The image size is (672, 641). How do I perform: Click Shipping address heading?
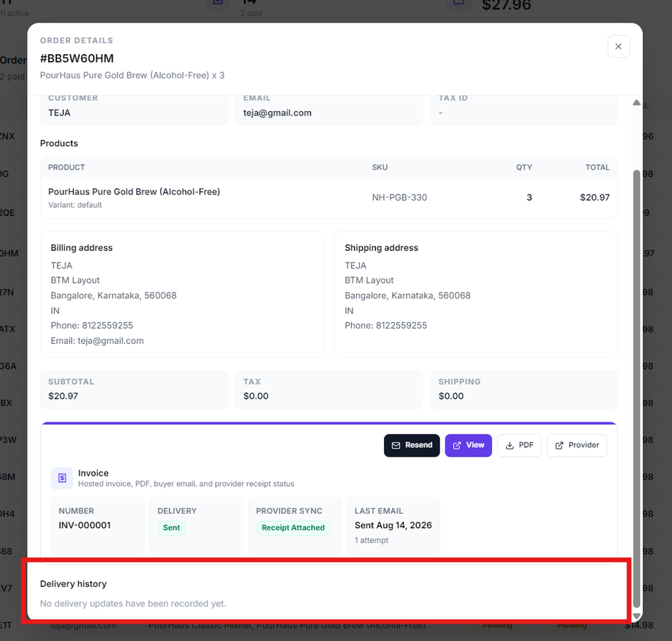point(381,248)
